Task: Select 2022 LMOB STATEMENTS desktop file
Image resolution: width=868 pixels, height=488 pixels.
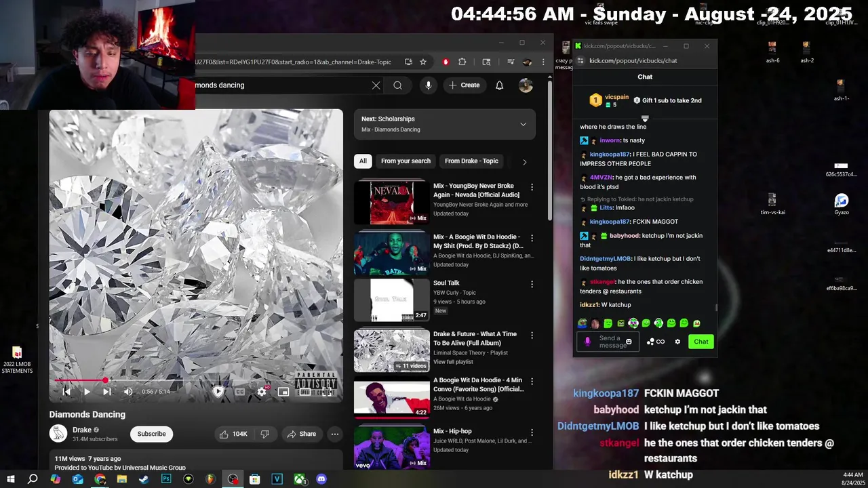Action: (x=17, y=360)
